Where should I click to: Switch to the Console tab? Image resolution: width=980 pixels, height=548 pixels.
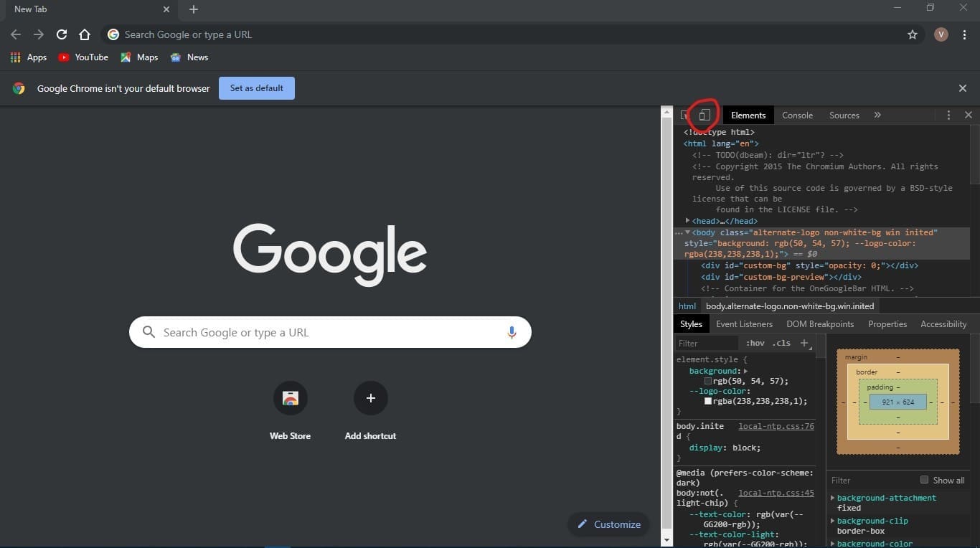pos(797,115)
